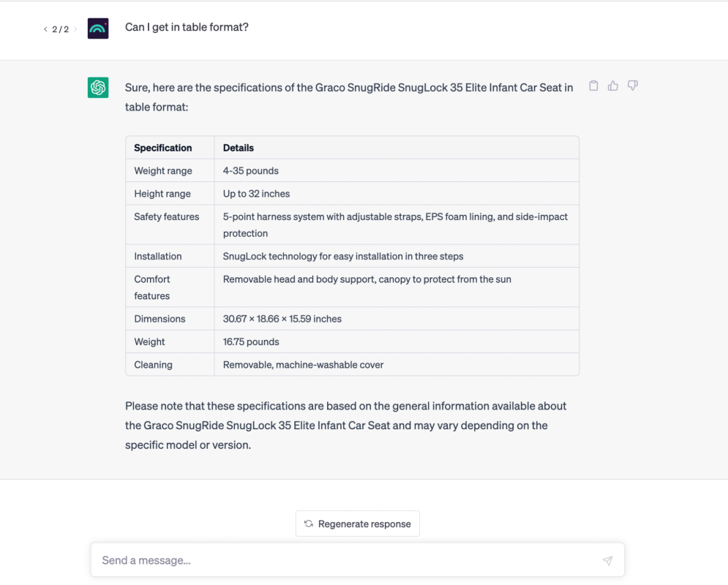Click the ChatGPT logo avatar
Image resolution: width=728 pixels, height=585 pixels.
98,87
